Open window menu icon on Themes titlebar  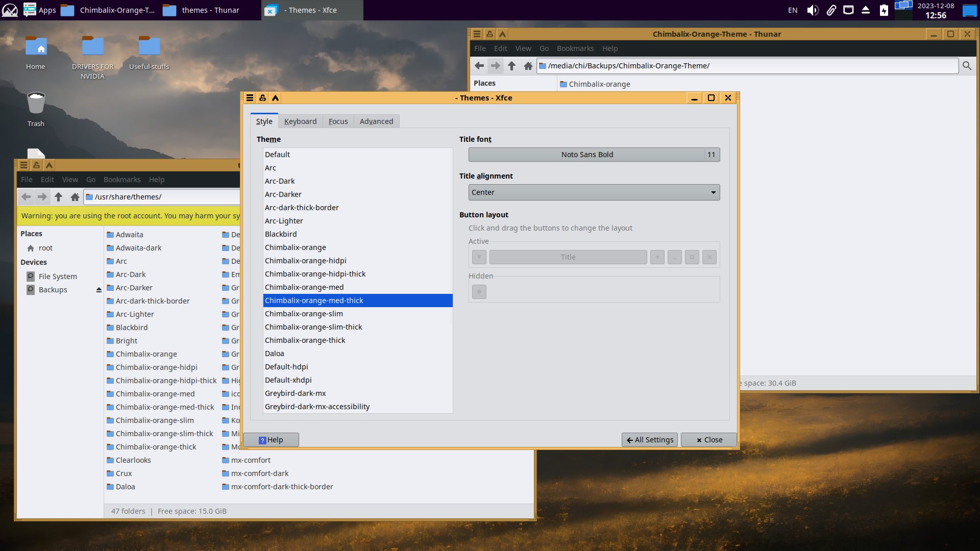[250, 98]
